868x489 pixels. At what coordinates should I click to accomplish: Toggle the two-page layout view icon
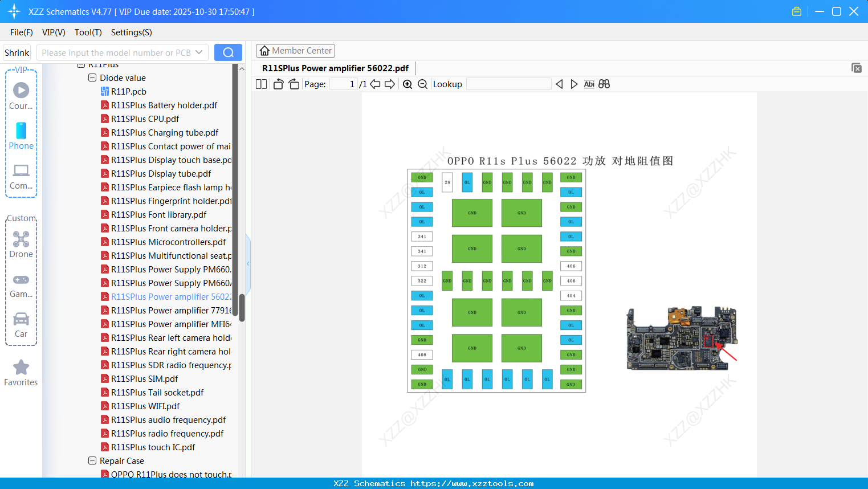[x=261, y=84]
